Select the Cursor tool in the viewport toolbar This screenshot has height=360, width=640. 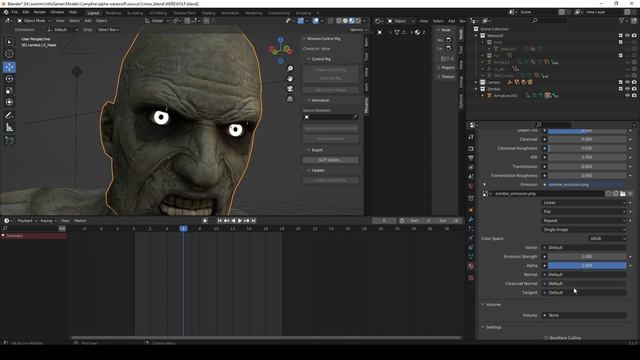tap(9, 54)
